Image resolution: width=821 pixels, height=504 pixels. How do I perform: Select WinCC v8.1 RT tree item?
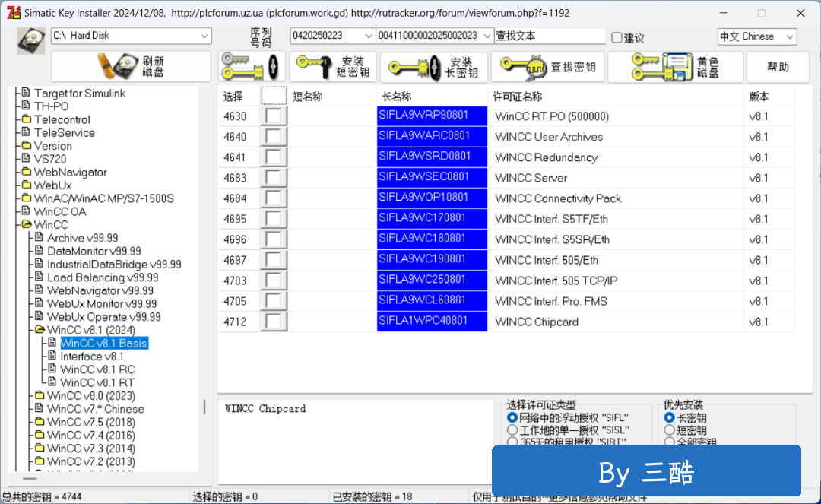(97, 382)
